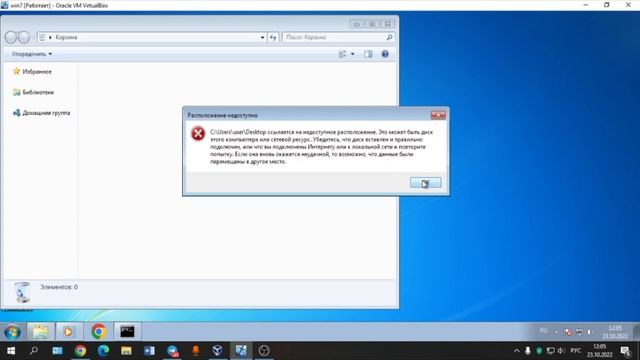Open File Explorer on the host taskbar

[x=126, y=351]
